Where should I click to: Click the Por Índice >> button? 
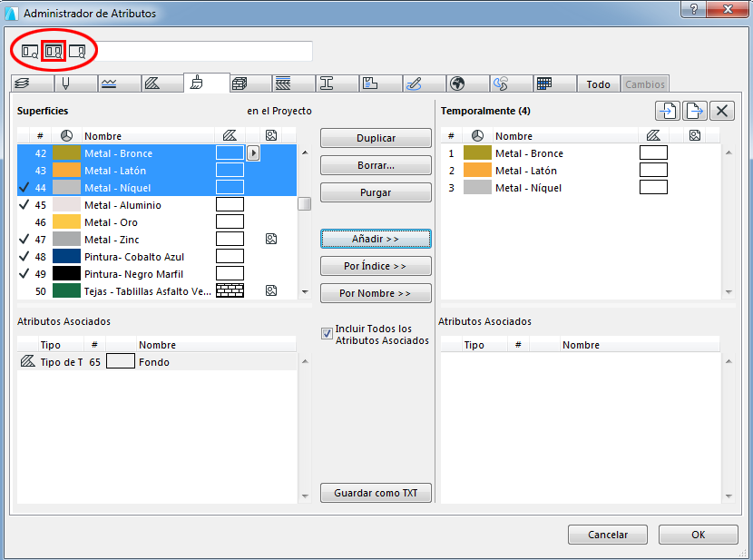click(x=376, y=266)
